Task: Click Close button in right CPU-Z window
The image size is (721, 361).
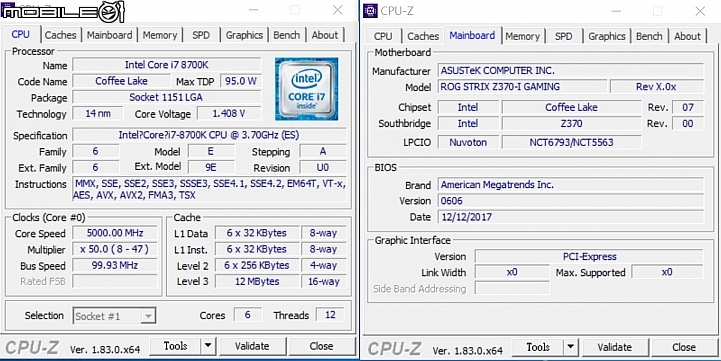Action: click(x=684, y=347)
